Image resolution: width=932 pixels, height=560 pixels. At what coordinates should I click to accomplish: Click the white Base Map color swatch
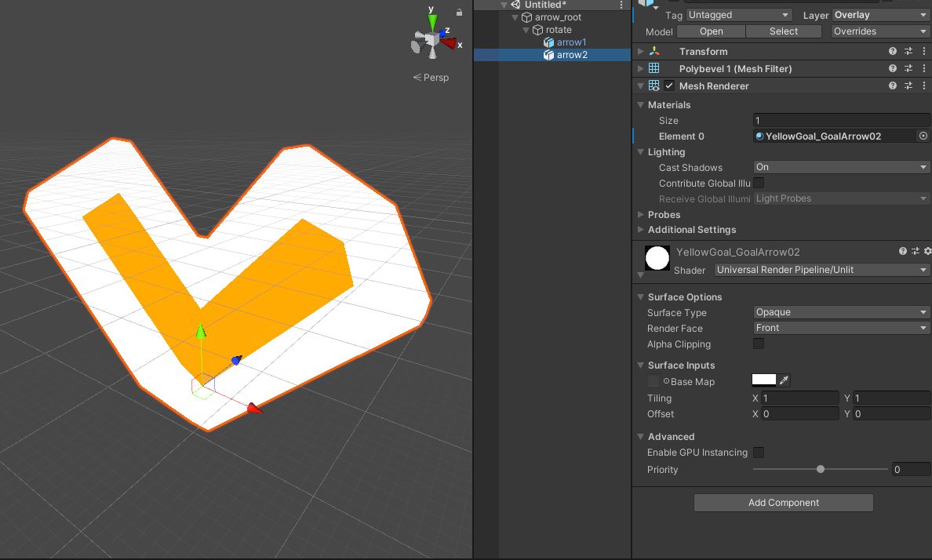764,380
